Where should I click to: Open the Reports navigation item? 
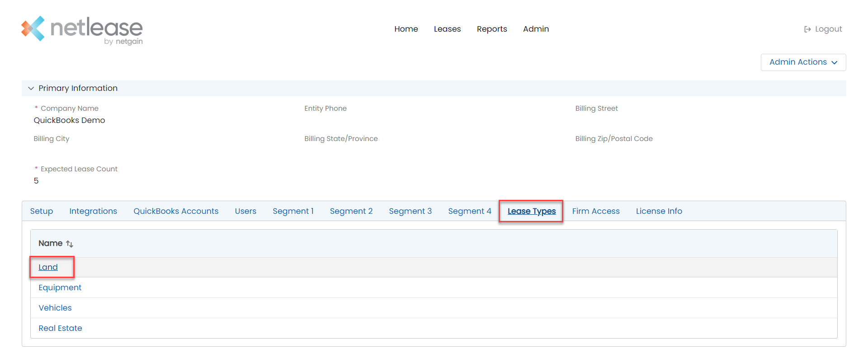(x=492, y=29)
